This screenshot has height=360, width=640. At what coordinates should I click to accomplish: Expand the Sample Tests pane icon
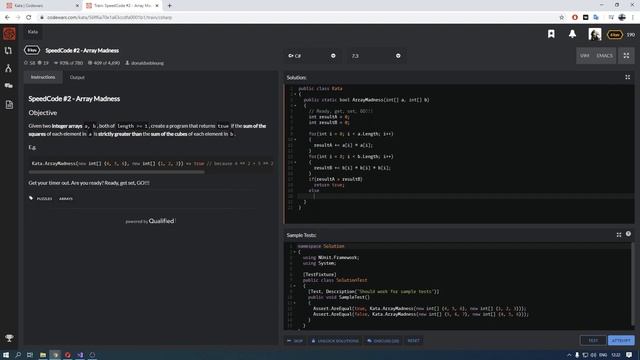pyautogui.click(x=619, y=235)
